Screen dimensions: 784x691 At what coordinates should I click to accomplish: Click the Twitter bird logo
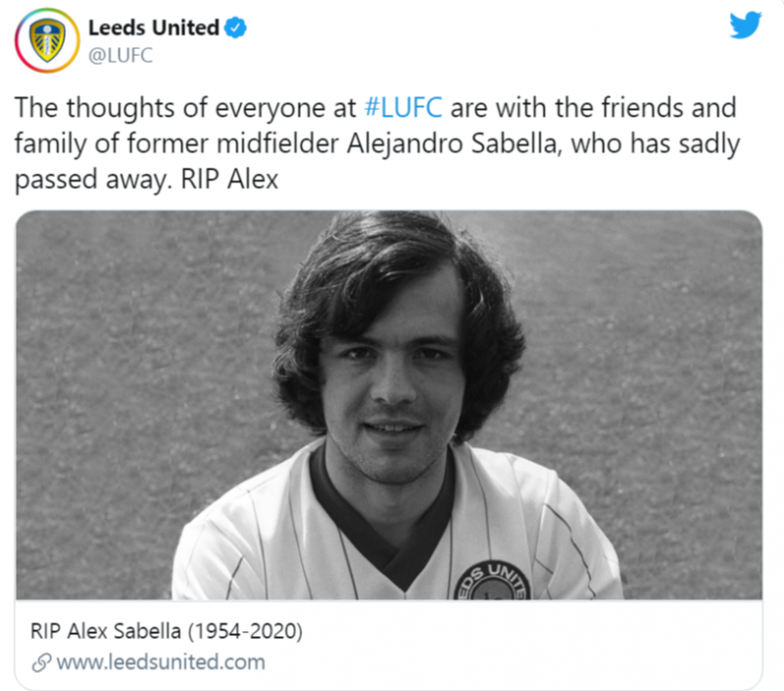[x=745, y=25]
